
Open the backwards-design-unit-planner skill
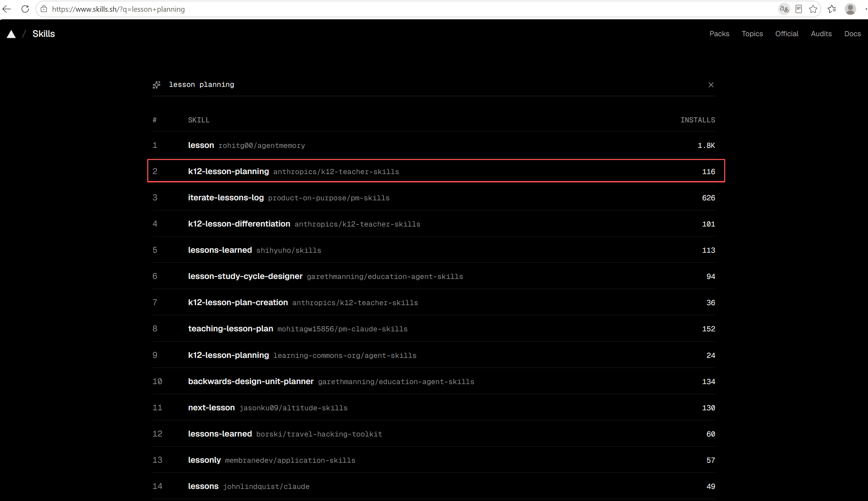433,381
